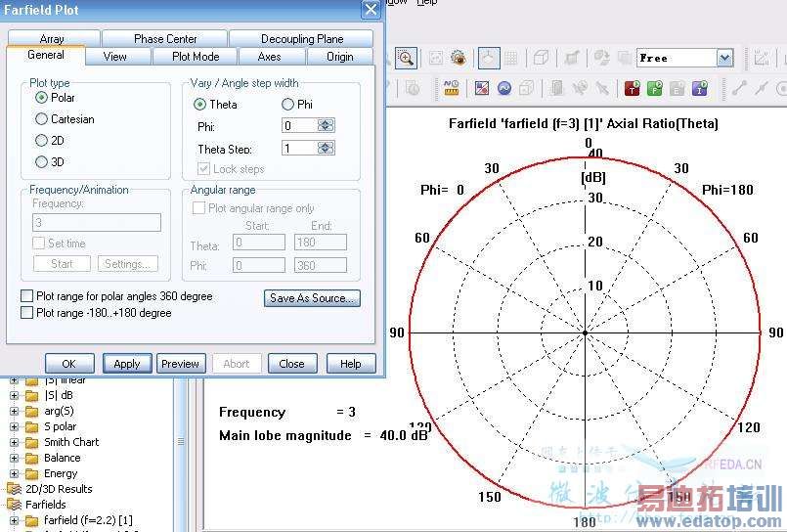The width and height of the screenshot is (787, 532).
Task: Click the ruler with clock units icon
Action: point(452,88)
